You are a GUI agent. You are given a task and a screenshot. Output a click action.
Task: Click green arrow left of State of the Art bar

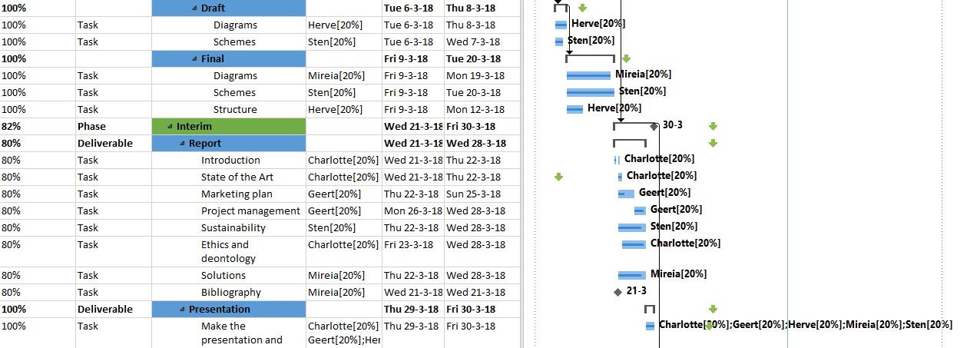pyautogui.click(x=558, y=177)
